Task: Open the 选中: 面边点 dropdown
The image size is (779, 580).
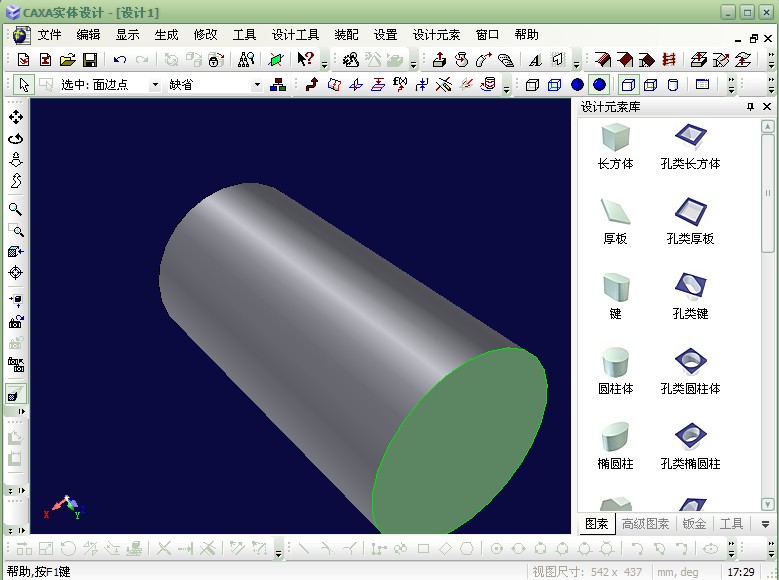Action: [x=155, y=85]
